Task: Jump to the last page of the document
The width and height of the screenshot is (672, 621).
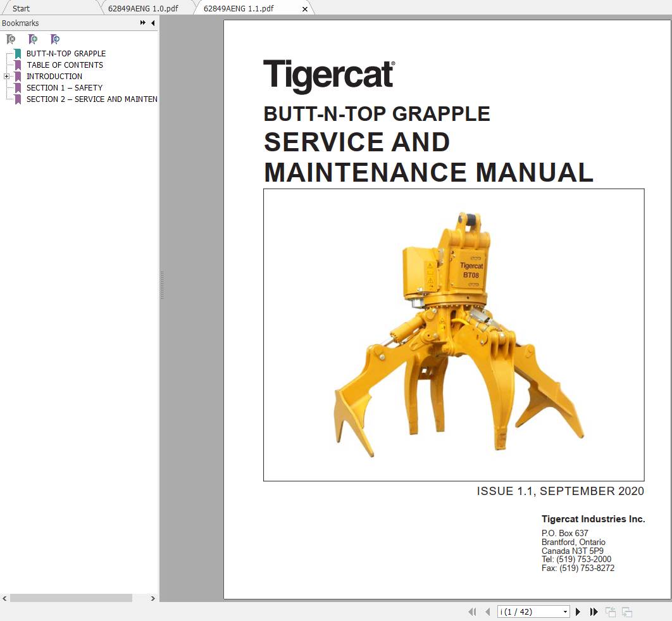Action: [x=594, y=612]
